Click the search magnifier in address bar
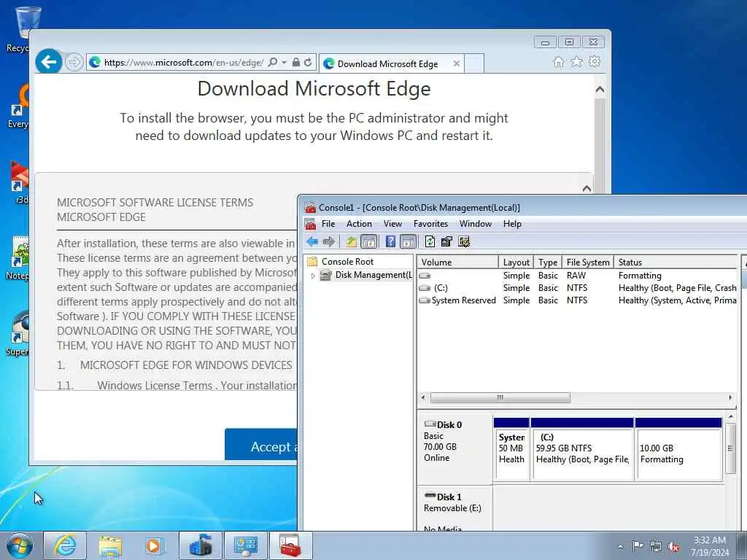Image resolution: width=747 pixels, height=560 pixels. tap(273, 63)
